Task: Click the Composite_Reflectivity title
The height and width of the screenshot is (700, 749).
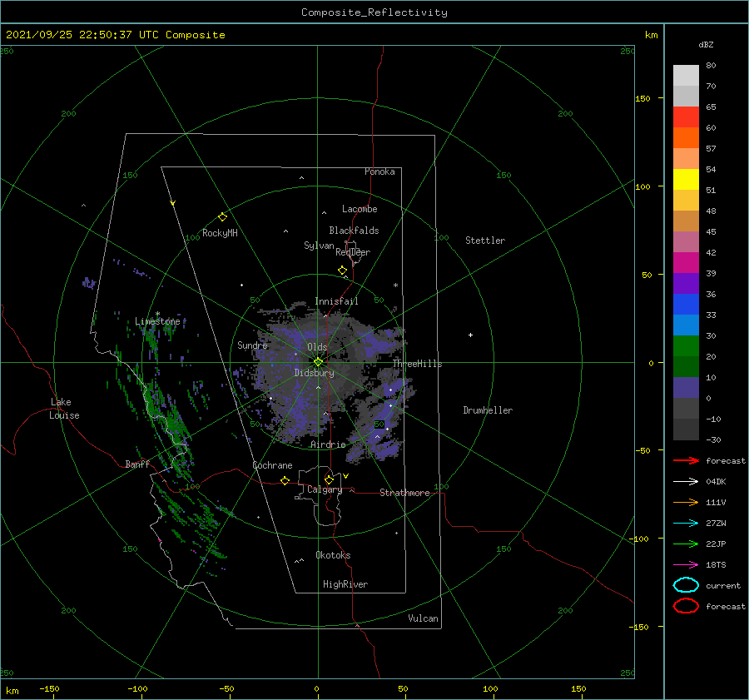Action: (x=374, y=12)
